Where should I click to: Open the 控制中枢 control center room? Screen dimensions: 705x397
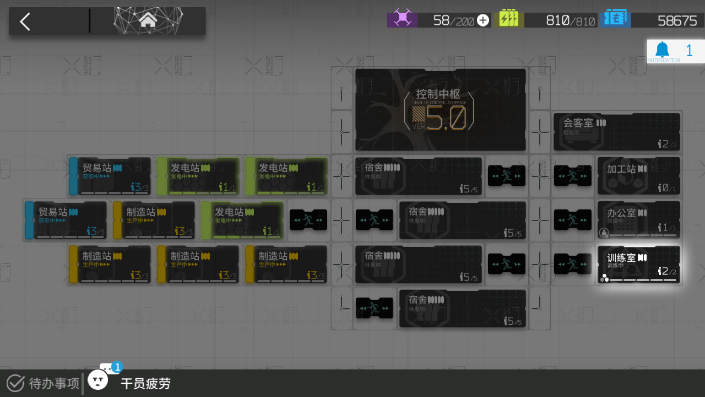pos(440,110)
